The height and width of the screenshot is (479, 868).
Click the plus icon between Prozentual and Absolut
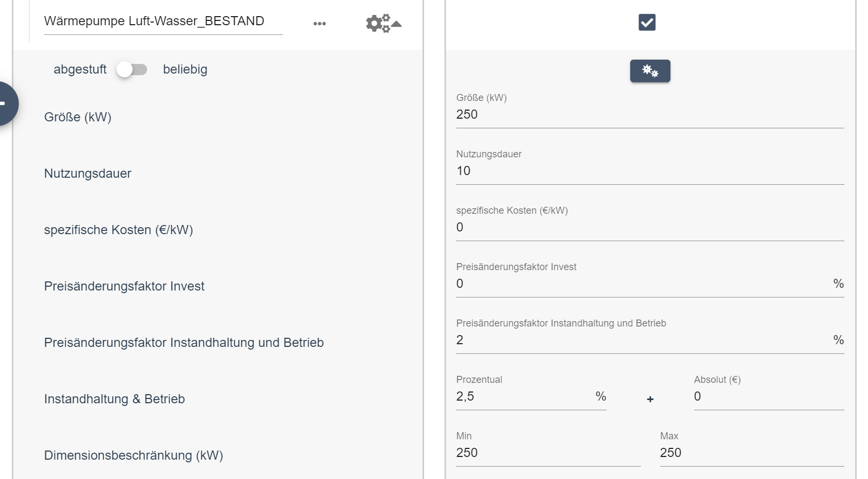tap(650, 399)
